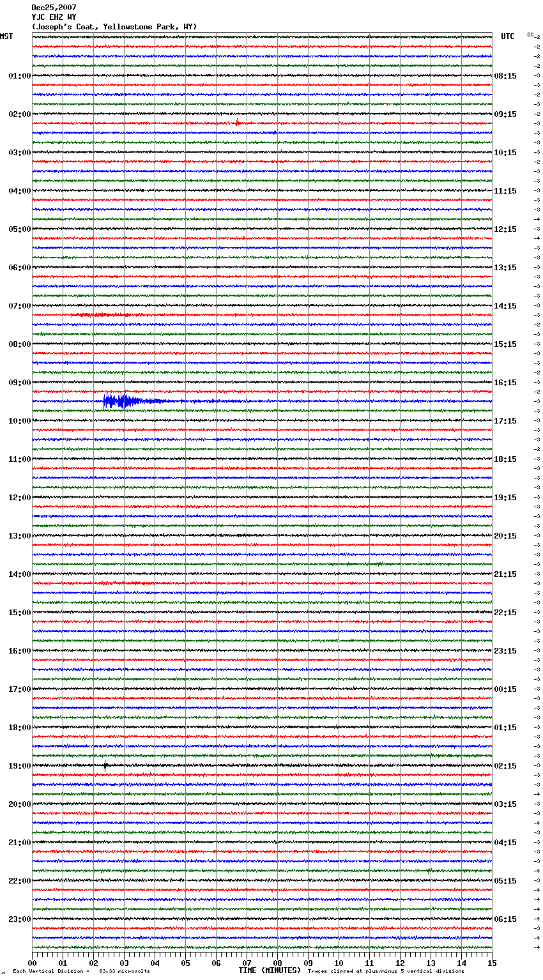Click the 13:15 UTC time label
The width and height of the screenshot is (543, 980).
[505, 268]
